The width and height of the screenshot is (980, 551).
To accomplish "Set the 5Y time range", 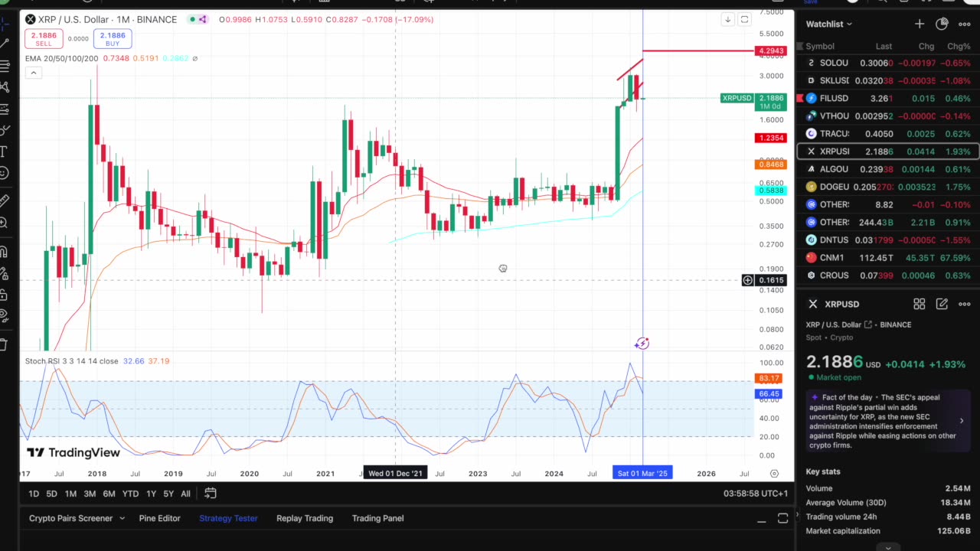I will point(168,494).
